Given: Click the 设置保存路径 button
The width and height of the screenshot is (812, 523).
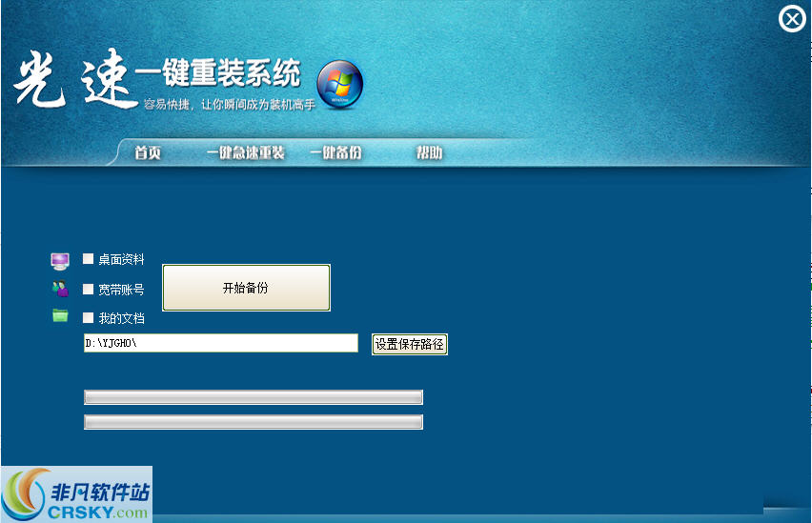Looking at the screenshot, I should click(410, 344).
